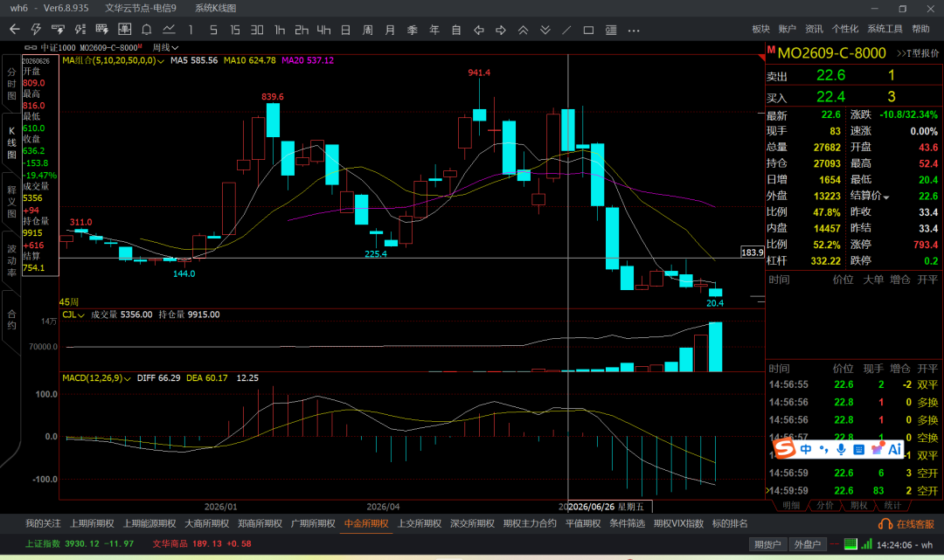Toggle the 日 daily period button
Image resolution: width=944 pixels, height=560 pixels.
click(345, 30)
